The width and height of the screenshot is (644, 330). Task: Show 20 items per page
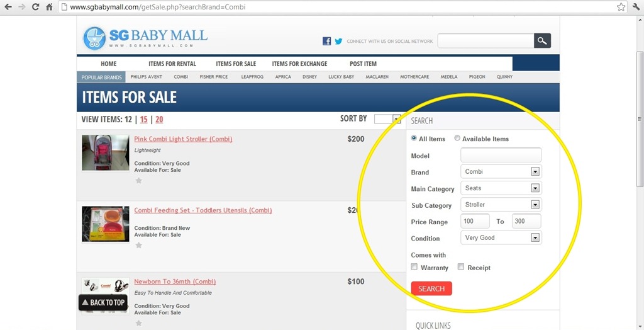(x=159, y=119)
